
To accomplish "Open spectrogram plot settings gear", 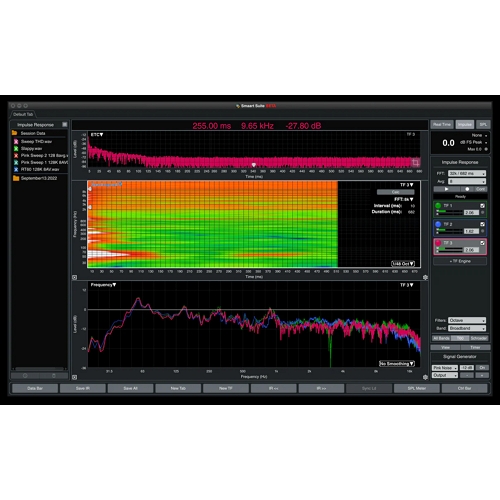I will 425,277.
